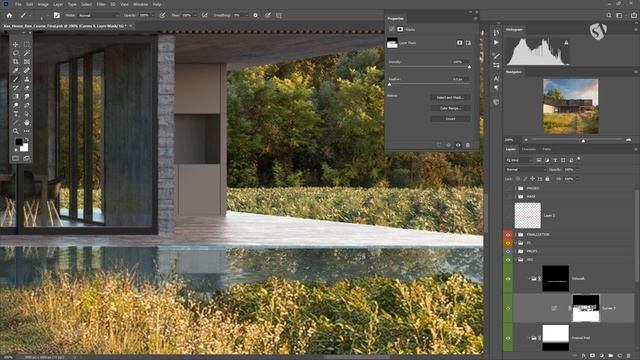The width and height of the screenshot is (640, 360).
Task: Click the Navigator zoom slider handle
Action: (583, 140)
